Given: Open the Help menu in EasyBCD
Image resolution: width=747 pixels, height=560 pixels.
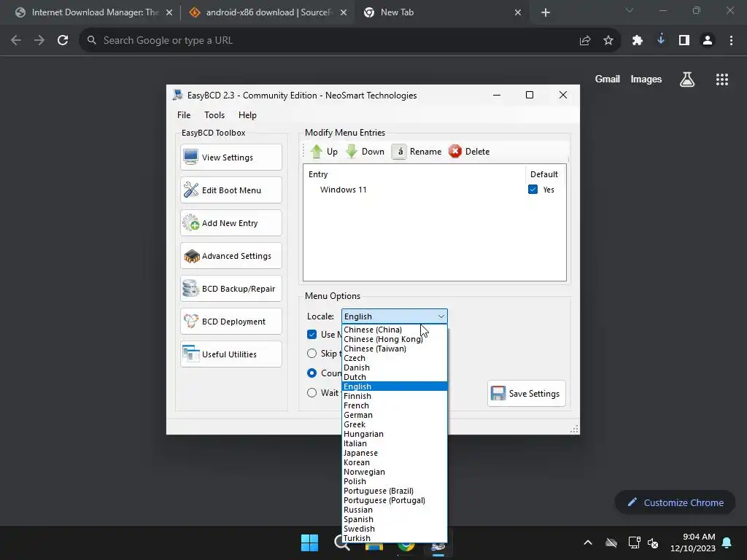Looking at the screenshot, I should pos(247,114).
